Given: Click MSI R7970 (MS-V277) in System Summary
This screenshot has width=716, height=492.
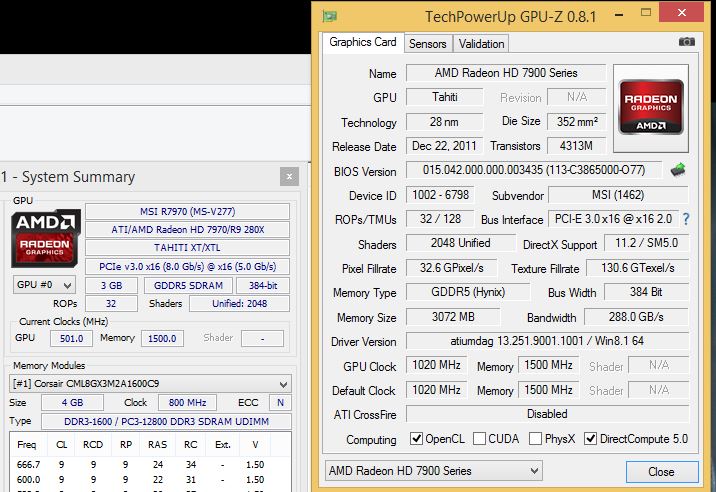Looking at the screenshot, I should [187, 212].
